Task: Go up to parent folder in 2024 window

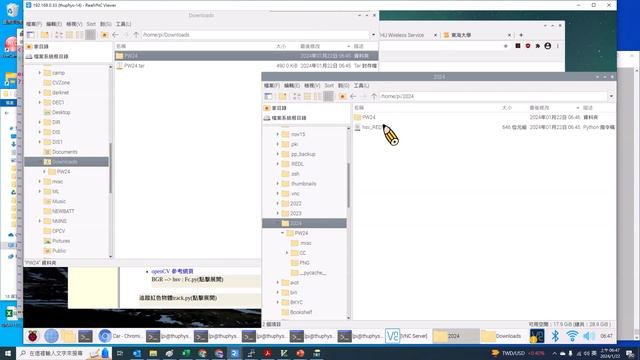Action: tap(374, 96)
